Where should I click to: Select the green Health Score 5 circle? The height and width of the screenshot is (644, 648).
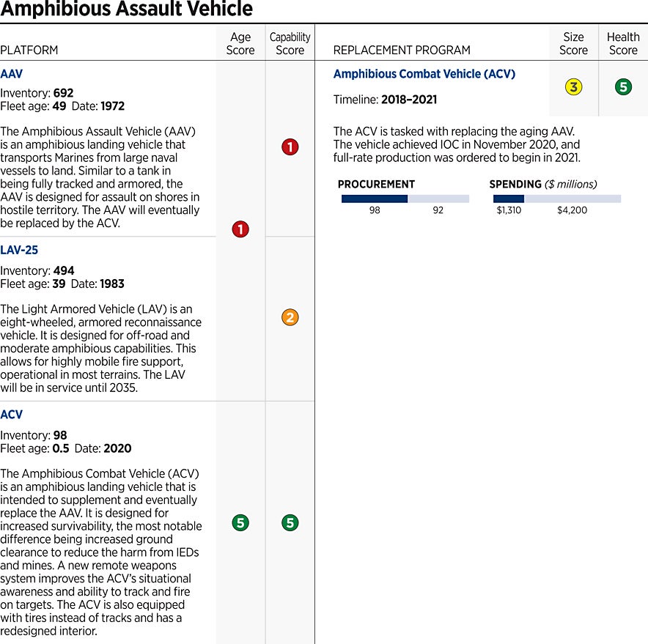pyautogui.click(x=622, y=87)
